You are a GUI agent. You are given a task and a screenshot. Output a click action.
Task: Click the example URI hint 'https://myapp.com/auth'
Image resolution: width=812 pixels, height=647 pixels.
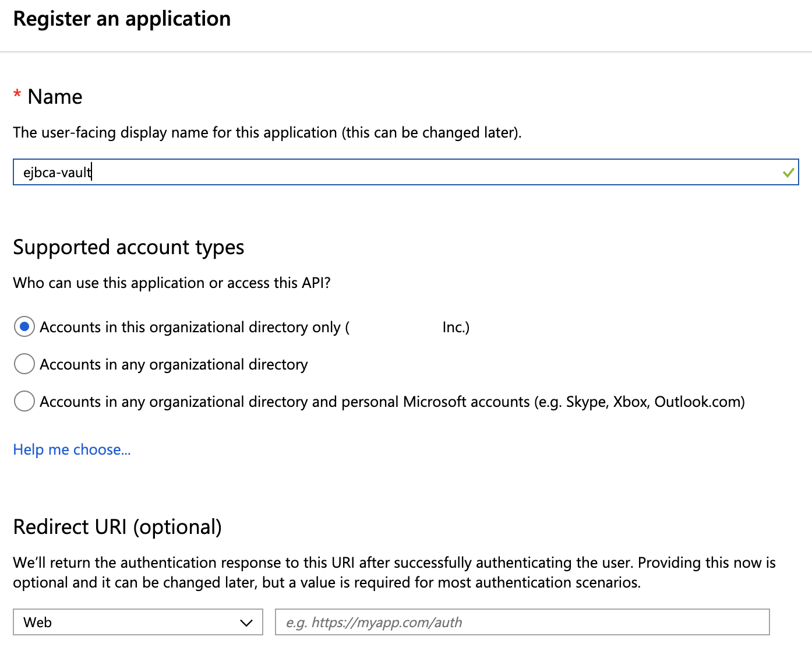373,622
